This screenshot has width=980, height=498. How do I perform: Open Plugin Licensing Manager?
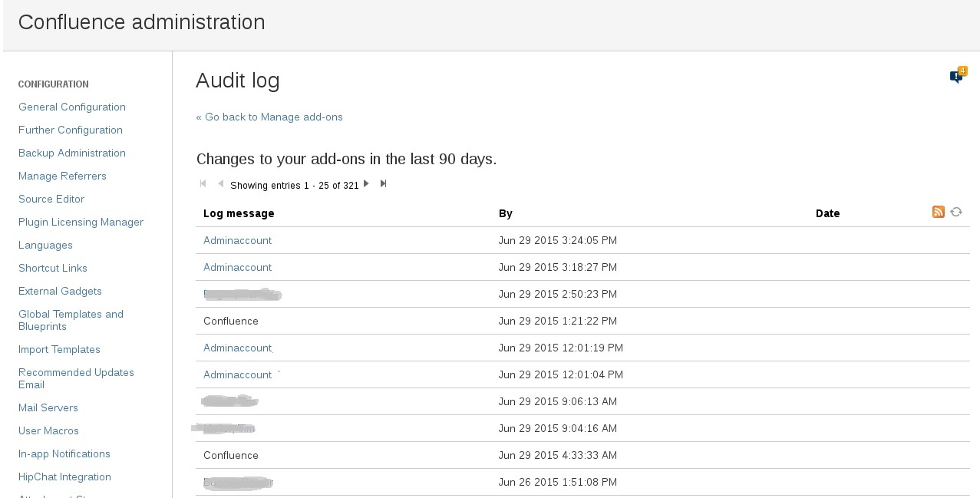click(81, 222)
